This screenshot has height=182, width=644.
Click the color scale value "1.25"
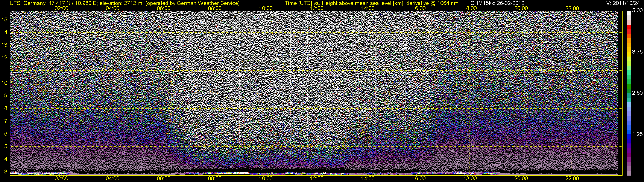point(637,134)
